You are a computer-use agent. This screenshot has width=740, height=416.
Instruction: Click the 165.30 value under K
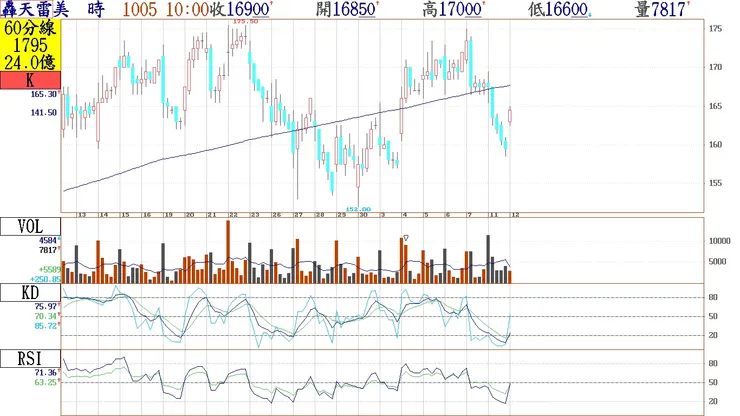tap(43, 94)
